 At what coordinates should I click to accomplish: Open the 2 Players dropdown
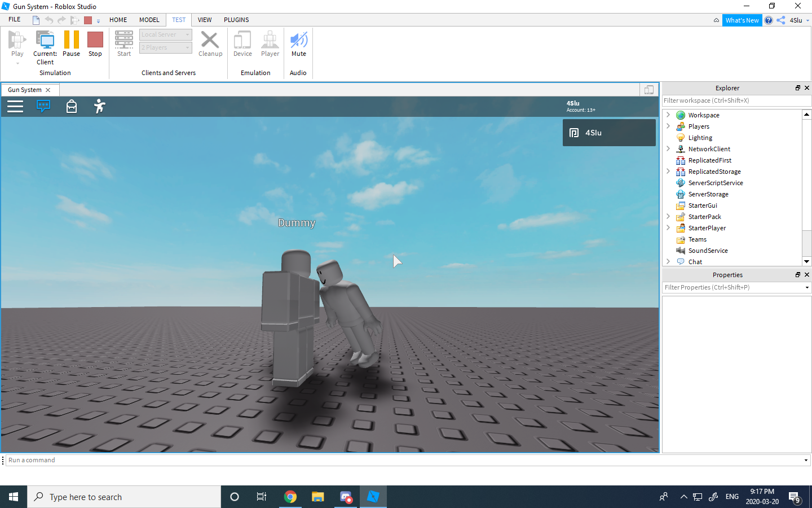[166, 47]
